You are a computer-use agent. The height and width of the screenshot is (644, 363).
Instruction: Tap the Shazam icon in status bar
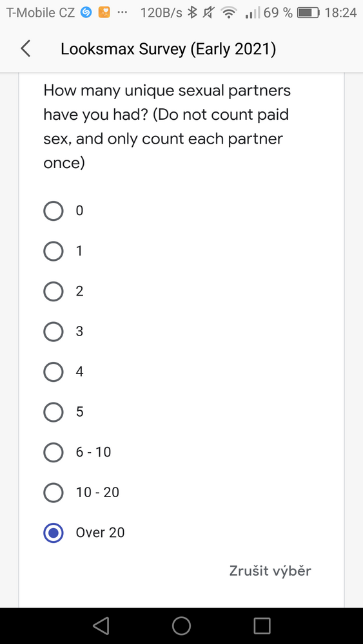click(86, 13)
